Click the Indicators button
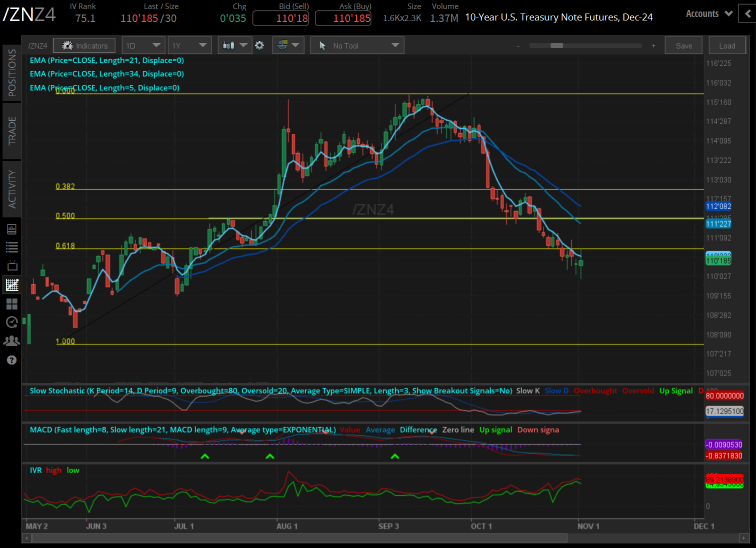Viewport: 756px width, 548px height. coord(84,45)
